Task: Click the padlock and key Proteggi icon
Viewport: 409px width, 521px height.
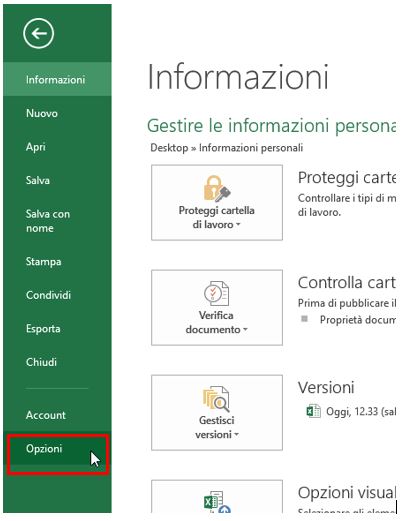Action: coord(217,189)
